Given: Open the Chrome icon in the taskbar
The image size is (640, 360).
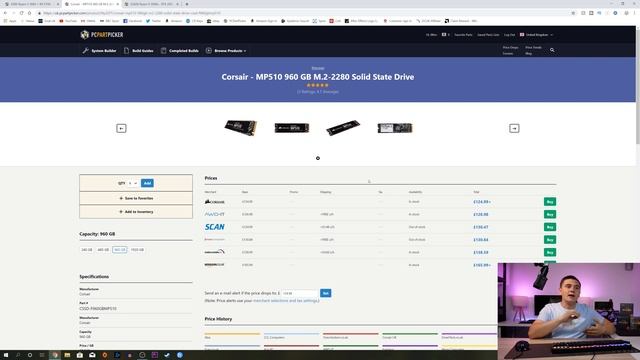Looking at the screenshot, I should [x=55, y=355].
